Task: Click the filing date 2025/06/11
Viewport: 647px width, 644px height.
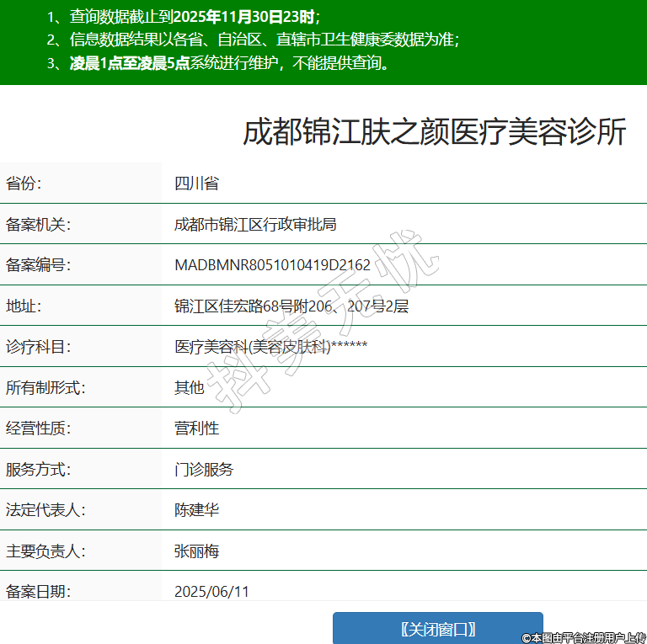Action: (x=211, y=592)
